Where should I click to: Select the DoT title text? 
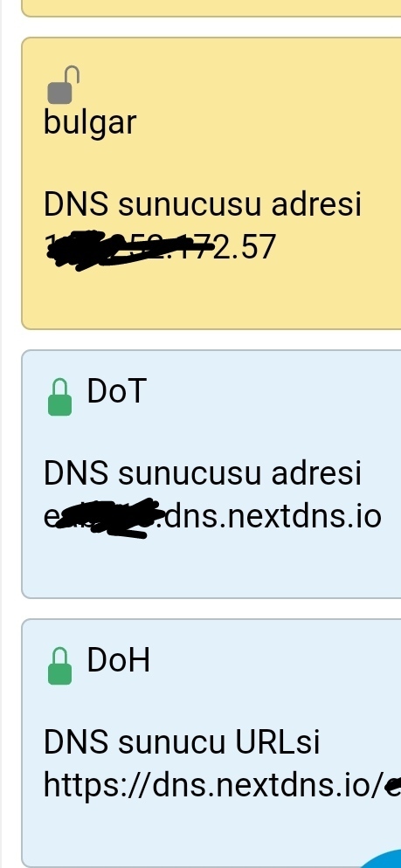[116, 391]
